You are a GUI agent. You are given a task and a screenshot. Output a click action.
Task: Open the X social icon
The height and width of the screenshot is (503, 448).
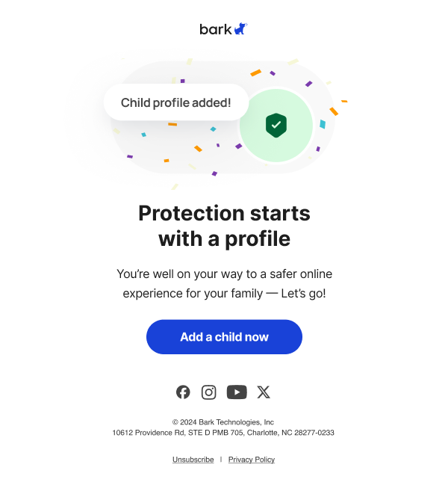pyautogui.click(x=264, y=392)
